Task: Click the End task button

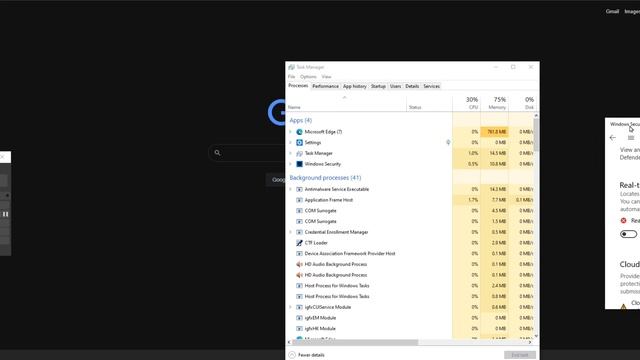Action: click(520, 355)
